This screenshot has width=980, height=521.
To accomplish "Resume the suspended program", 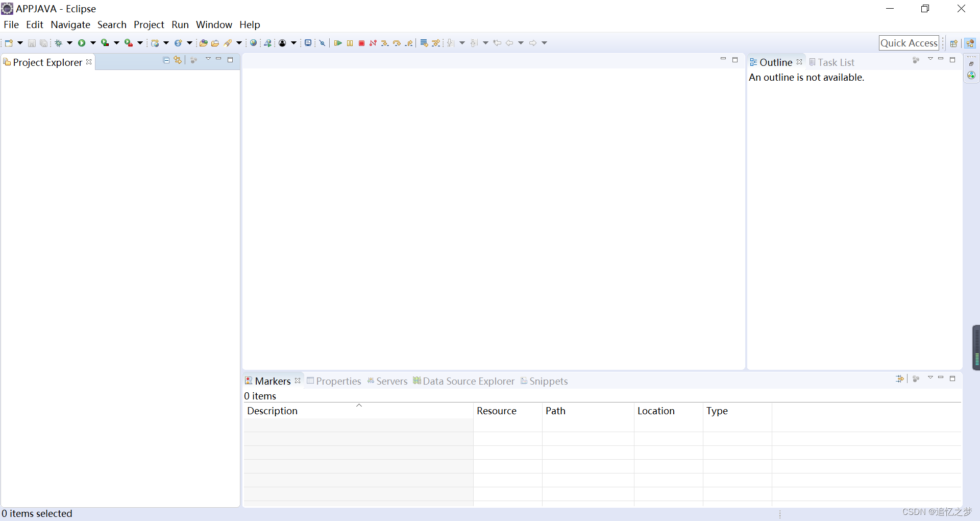I will pyautogui.click(x=337, y=43).
